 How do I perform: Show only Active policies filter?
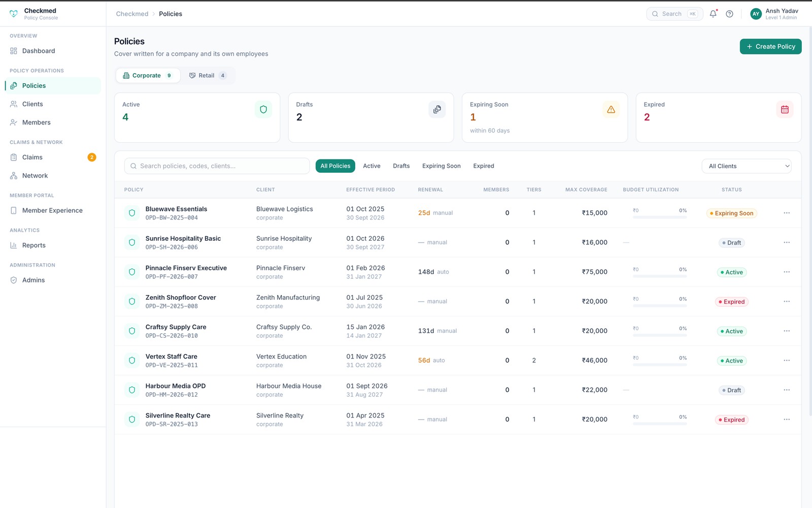click(x=371, y=166)
